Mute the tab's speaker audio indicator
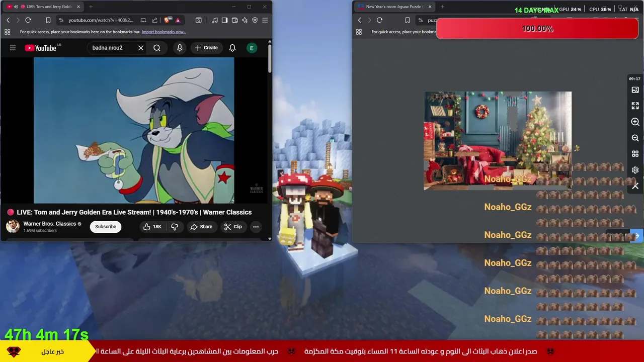644x362 pixels. coord(16,7)
